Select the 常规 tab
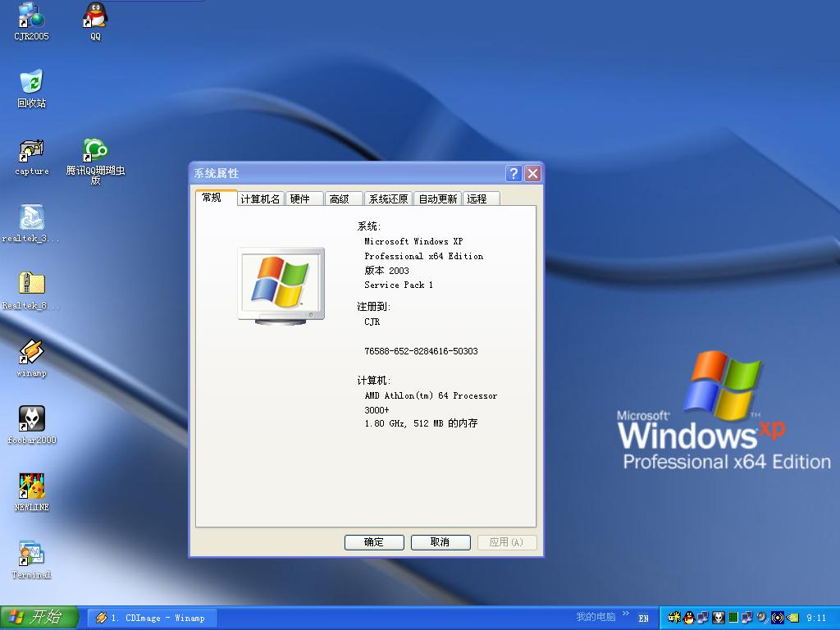 click(217, 198)
